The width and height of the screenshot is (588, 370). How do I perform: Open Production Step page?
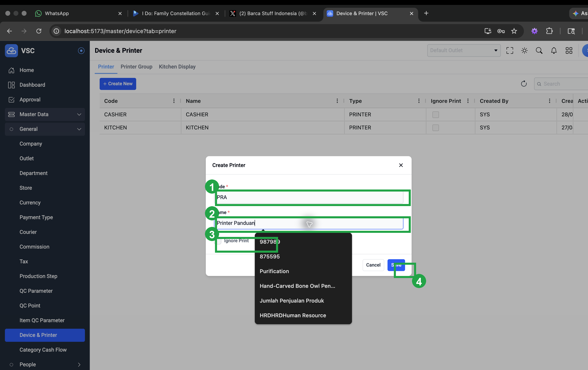point(38,276)
